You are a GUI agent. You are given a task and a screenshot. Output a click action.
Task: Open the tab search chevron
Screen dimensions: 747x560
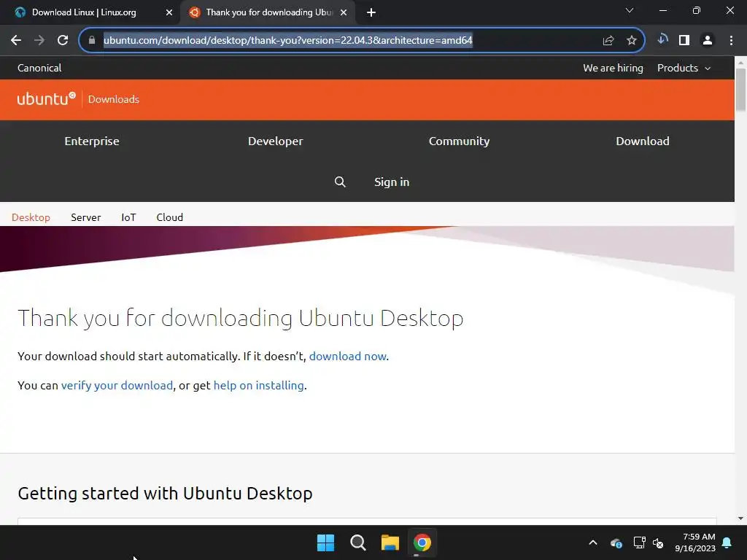(x=630, y=10)
